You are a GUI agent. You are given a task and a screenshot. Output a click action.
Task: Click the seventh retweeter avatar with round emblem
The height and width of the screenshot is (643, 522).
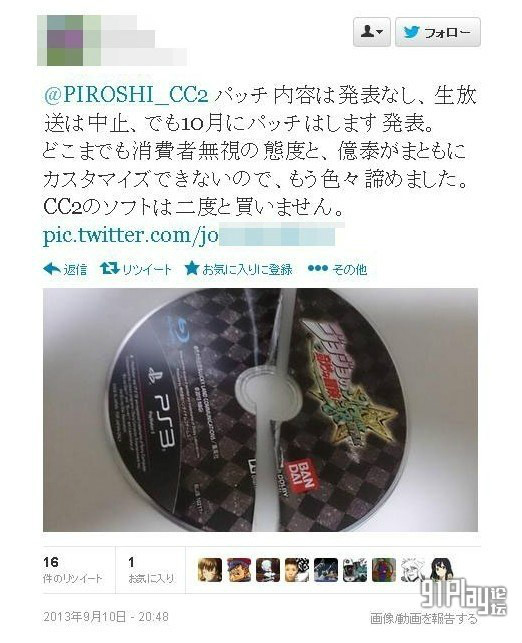[384, 570]
